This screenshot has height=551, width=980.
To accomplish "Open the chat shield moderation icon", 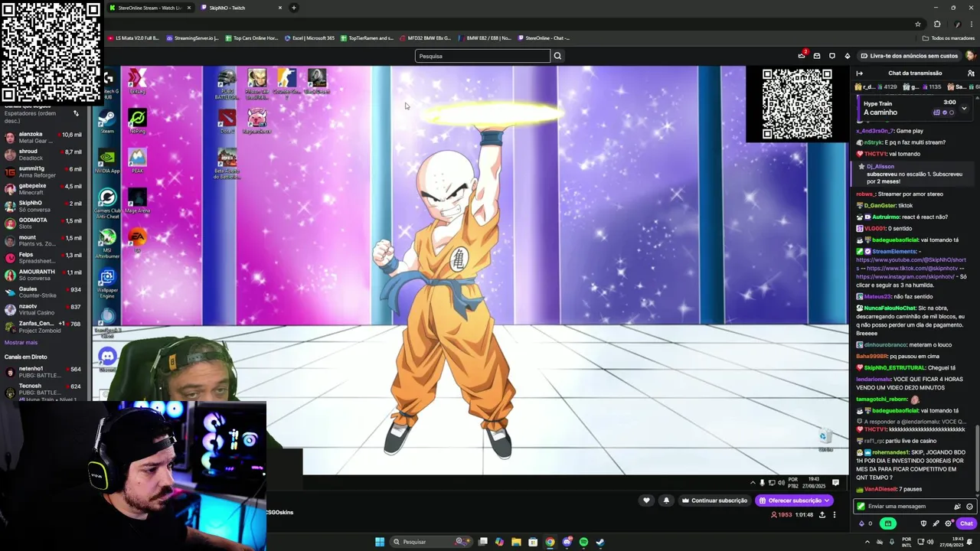I will coord(923,523).
